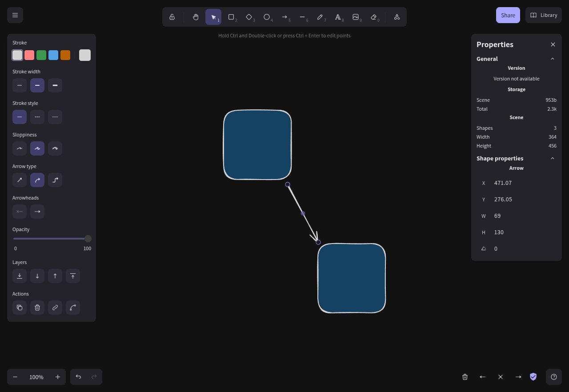Open the extra shapes tools icon
The height and width of the screenshot is (392, 569).
tap(397, 17)
